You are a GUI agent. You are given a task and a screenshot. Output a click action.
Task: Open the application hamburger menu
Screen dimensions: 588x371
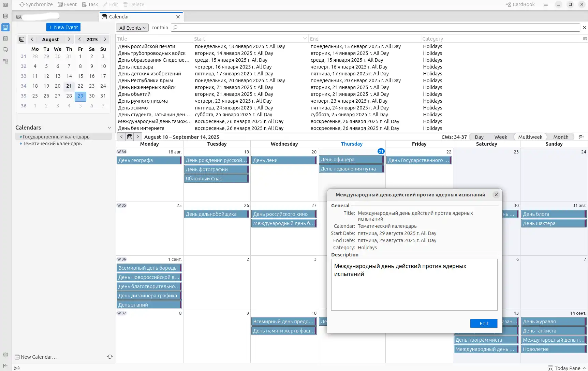tap(546, 4)
